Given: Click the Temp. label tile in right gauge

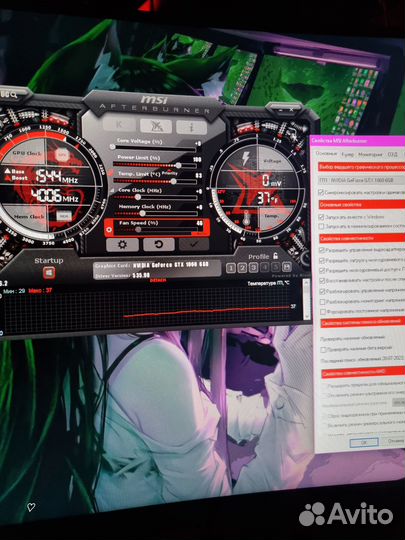Looking at the screenshot, I should coord(272,216).
